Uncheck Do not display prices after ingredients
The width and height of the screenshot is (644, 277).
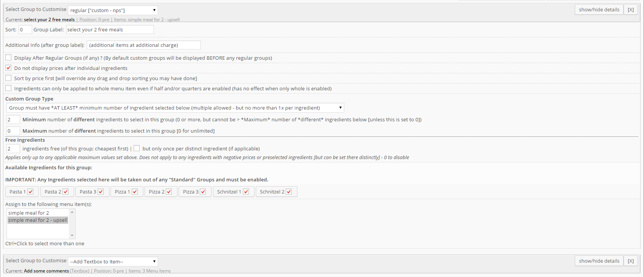click(x=8, y=68)
